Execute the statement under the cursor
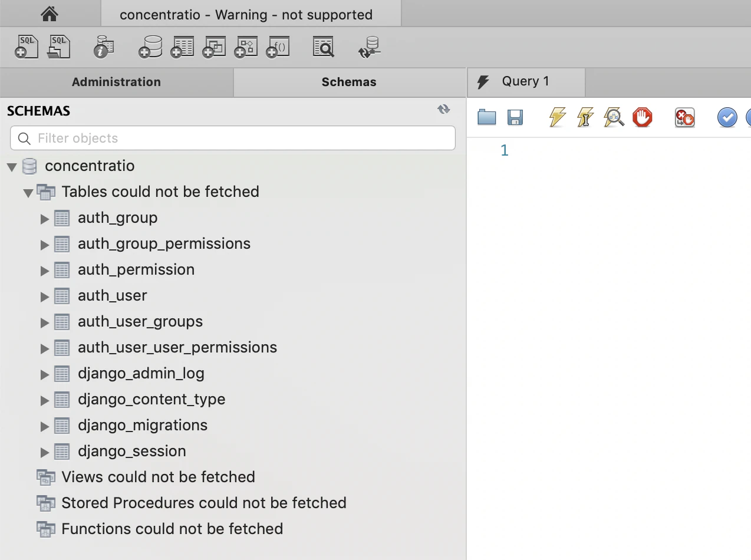The height and width of the screenshot is (560, 751). [x=585, y=117]
